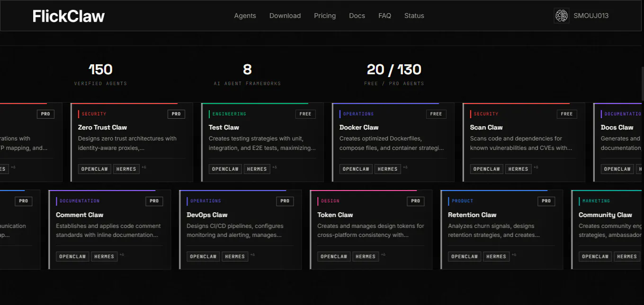Expand +6 frameworks on Token Claw
Image resolution: width=644 pixels, height=305 pixels.
383,255
